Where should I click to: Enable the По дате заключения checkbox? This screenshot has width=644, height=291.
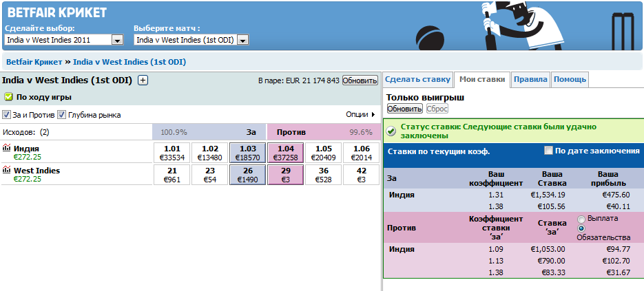(548, 151)
